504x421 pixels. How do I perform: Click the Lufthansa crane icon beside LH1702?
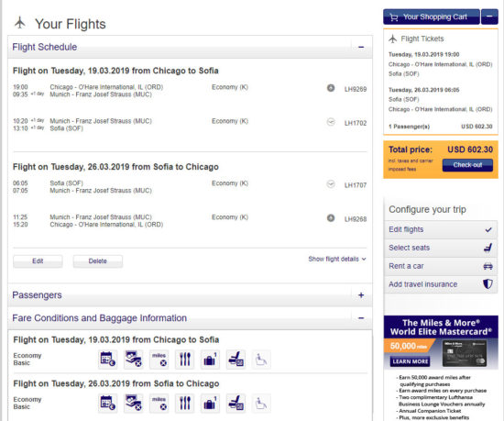point(331,122)
